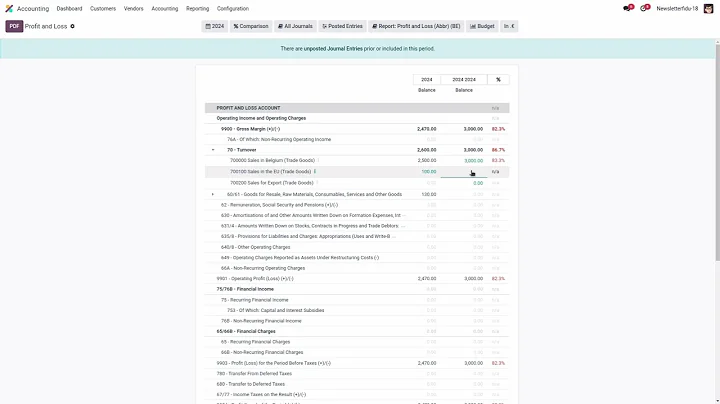Open the Vendors menu
Screen dimensions: 720x404
pos(134,8)
